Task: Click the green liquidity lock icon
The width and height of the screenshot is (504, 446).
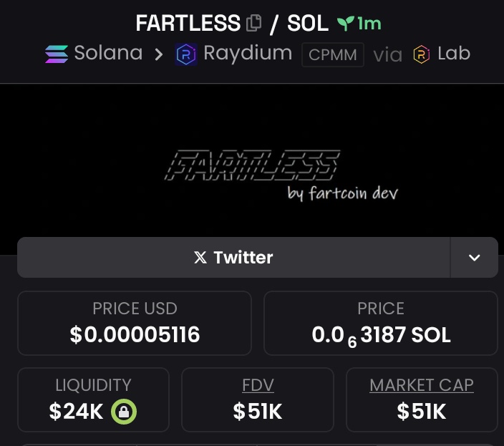Action: 124,412
